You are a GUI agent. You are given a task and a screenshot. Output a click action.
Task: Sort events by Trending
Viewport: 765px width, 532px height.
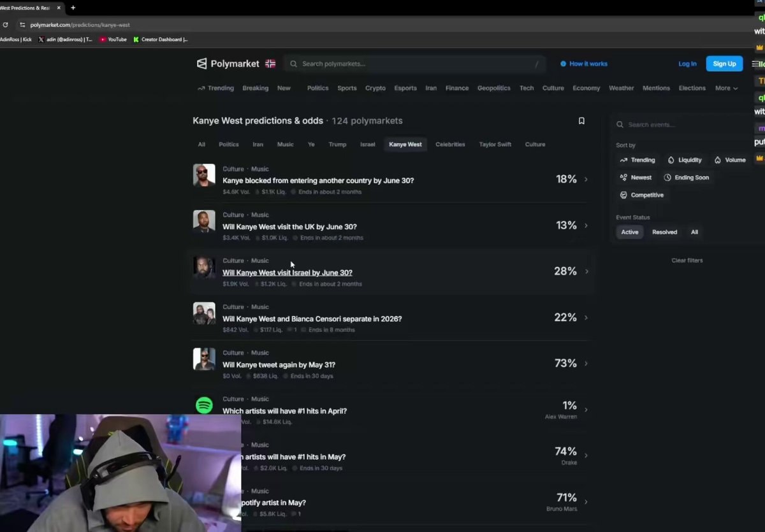(x=637, y=160)
